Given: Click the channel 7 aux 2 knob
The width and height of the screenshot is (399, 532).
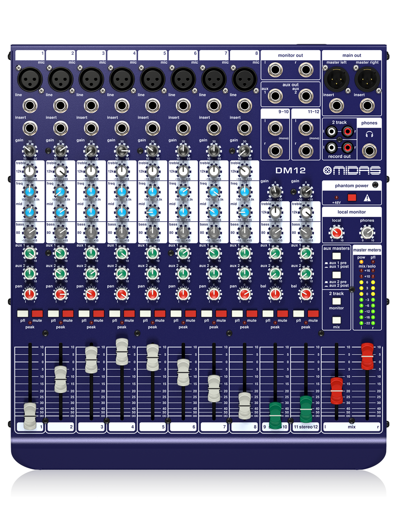Looking at the screenshot, I should point(214,273).
